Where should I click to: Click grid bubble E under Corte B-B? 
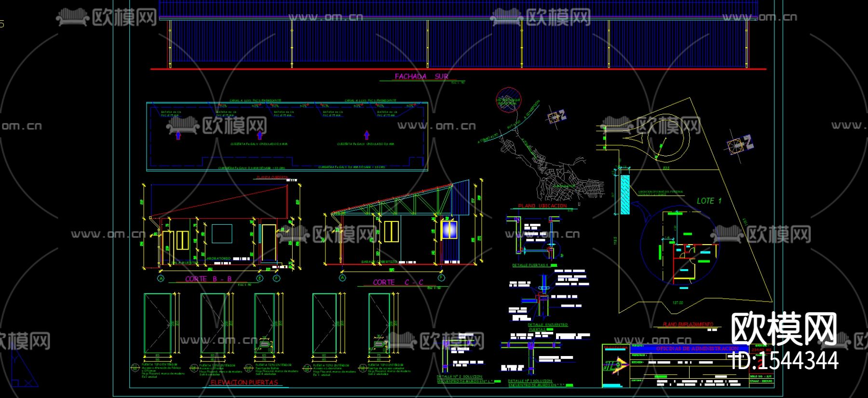point(260,278)
